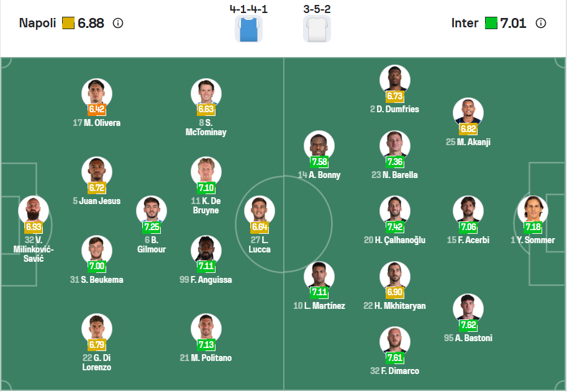This screenshot has width=567, height=392.
Task: Open V. Milinković-Savić's player photo
Action: [33, 210]
